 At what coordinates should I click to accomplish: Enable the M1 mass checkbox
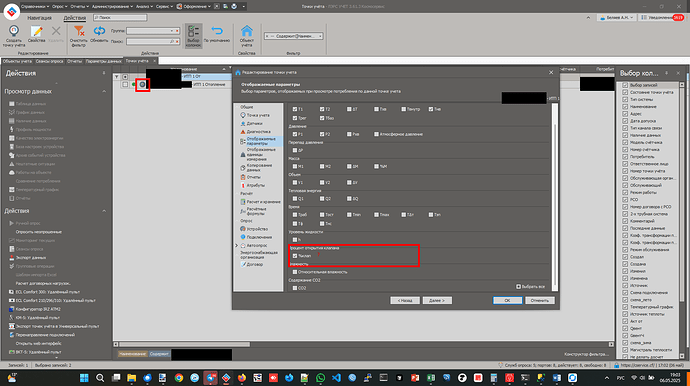pos(295,166)
